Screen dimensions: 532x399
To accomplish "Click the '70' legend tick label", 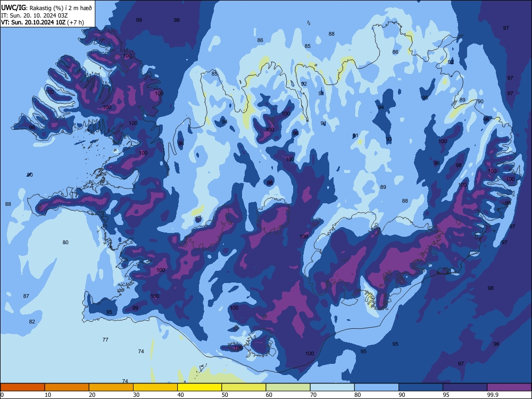I will point(313,395).
